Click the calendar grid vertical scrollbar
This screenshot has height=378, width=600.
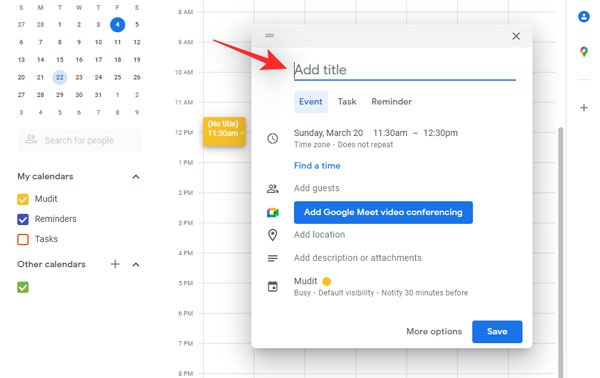tap(561, 253)
